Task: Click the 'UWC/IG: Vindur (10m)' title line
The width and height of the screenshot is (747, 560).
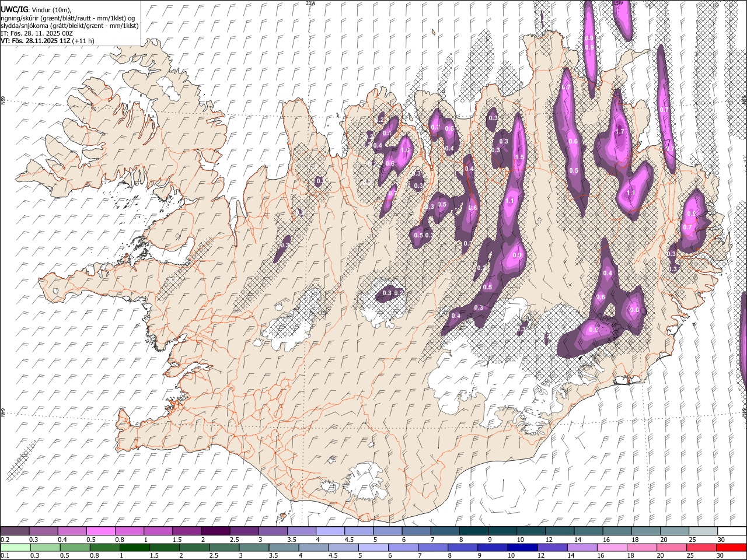Action: point(36,10)
